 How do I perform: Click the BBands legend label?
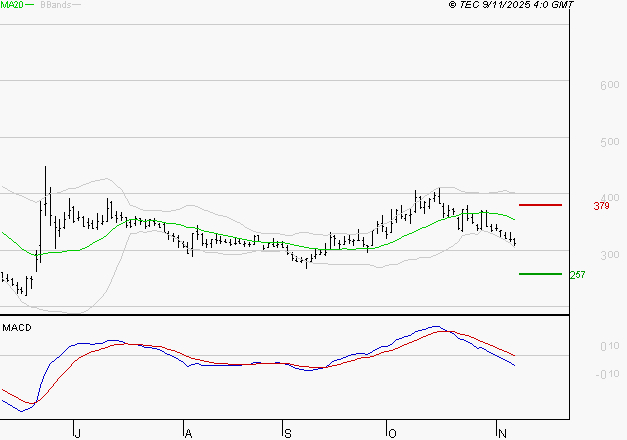pos(56,5)
